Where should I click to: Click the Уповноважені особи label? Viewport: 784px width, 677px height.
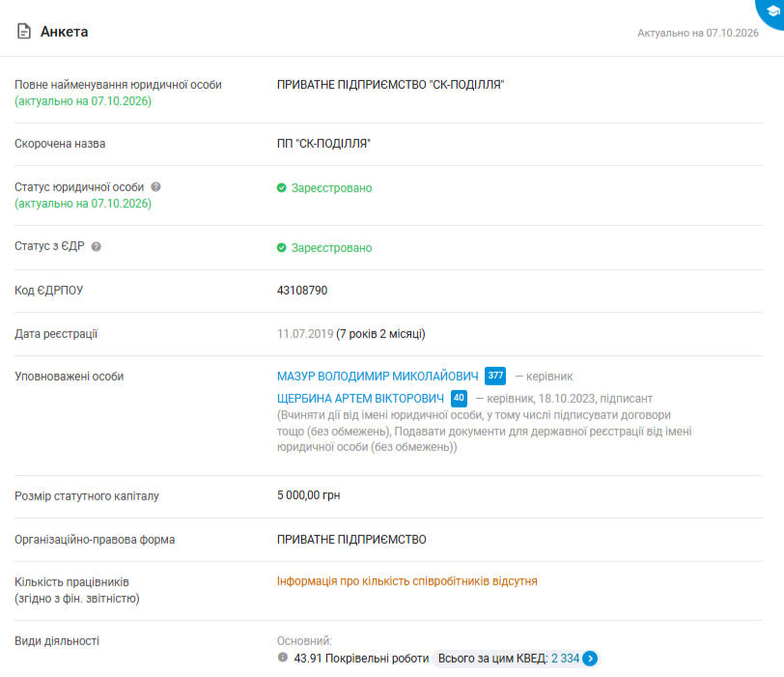click(69, 377)
